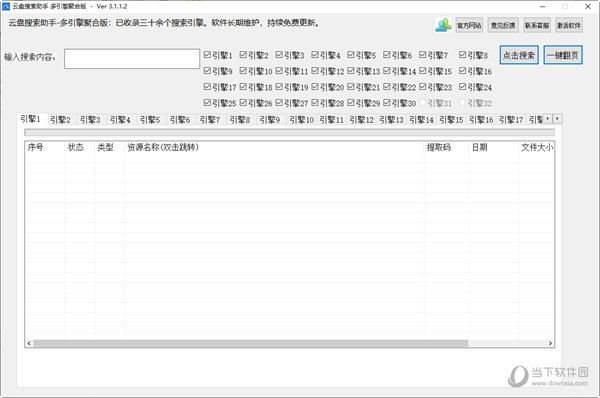Toggle the 引擎20 checkbox

pos(315,87)
